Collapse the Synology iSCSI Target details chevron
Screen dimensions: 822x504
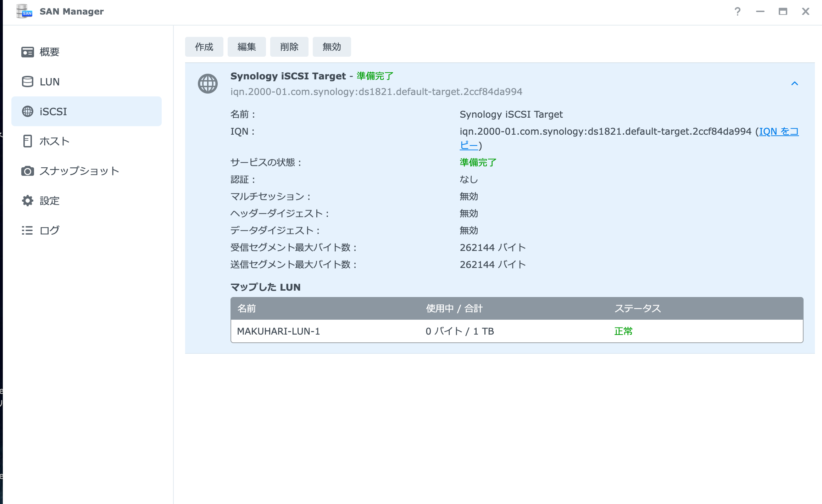coord(794,84)
